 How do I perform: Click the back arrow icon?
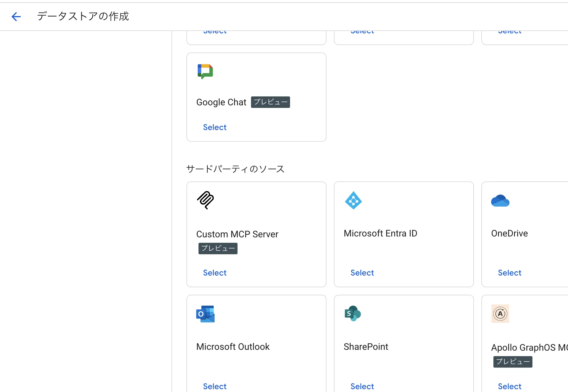[16, 16]
